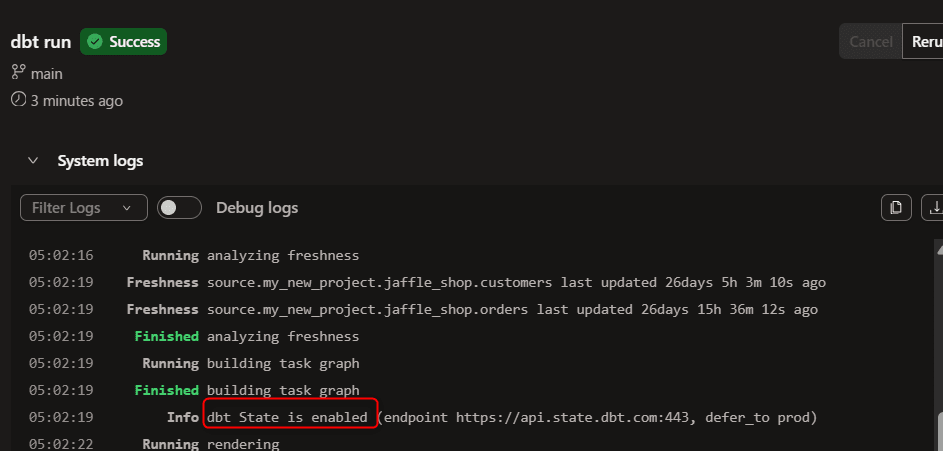Select the jaffle_shop.customers freshness log line
This screenshot has width=943, height=451.
point(427,283)
